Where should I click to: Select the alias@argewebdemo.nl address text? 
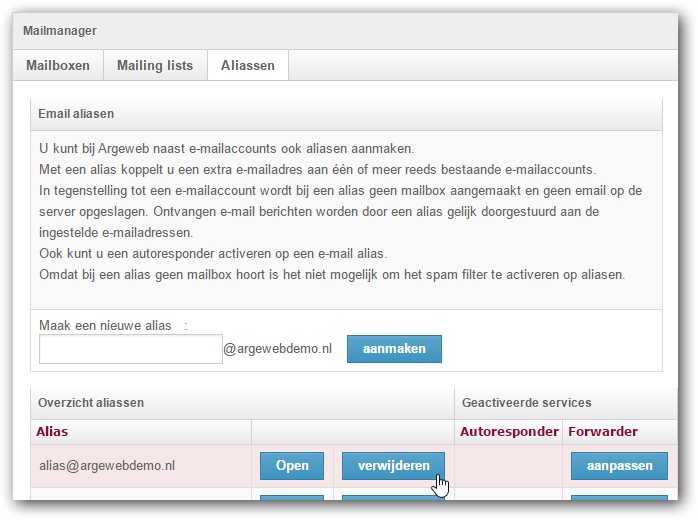[x=107, y=466]
